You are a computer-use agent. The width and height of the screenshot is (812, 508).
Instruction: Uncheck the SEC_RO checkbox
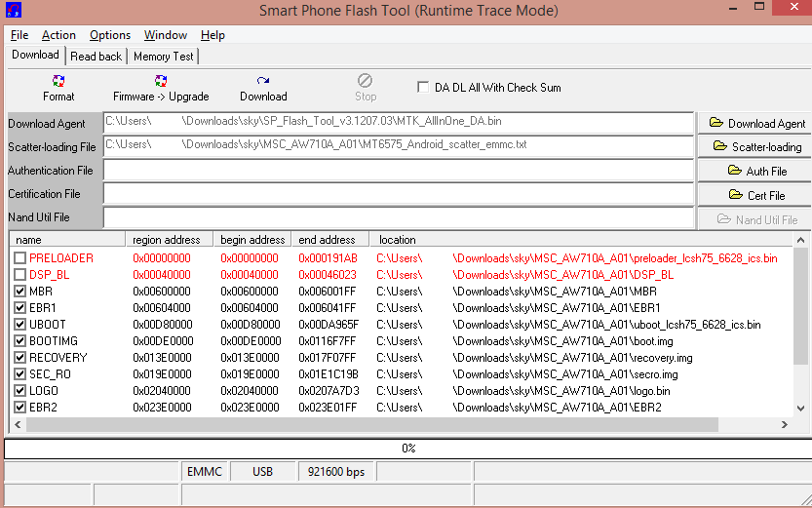coord(19,373)
